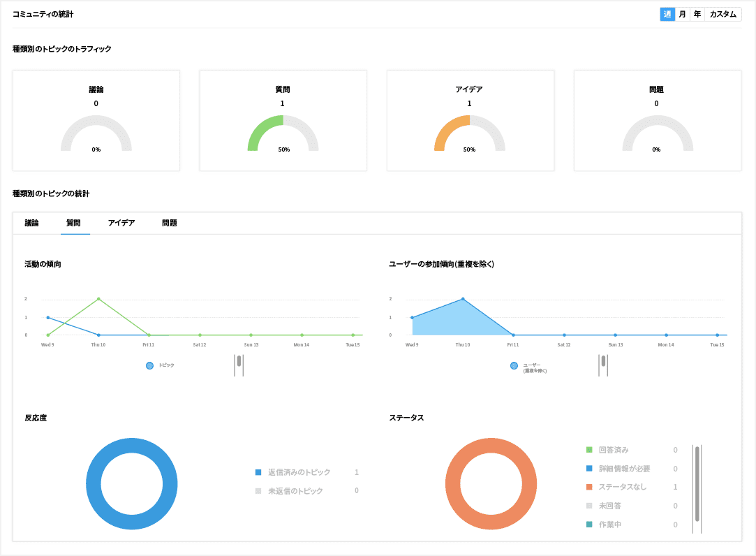Open the 問題 statistics tab

[169, 223]
